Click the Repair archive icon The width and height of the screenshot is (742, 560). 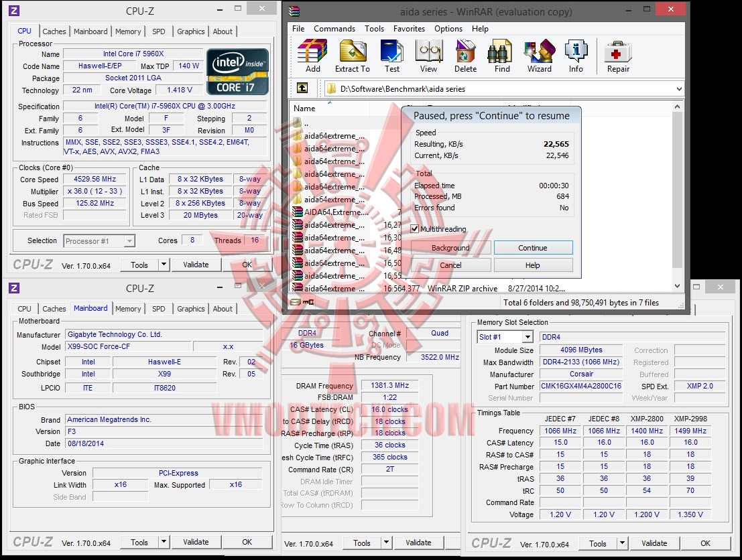coord(618,56)
